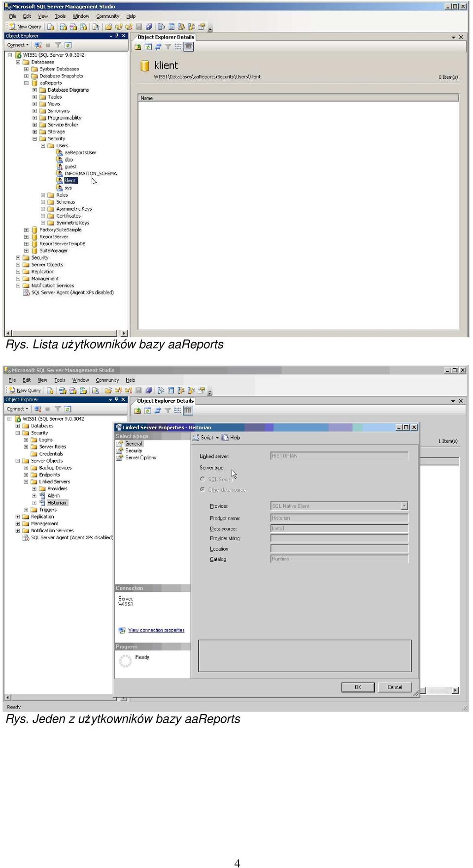This screenshot has width=473, height=868.
Task: Select the Symmetric Keys folder
Action: click(x=73, y=223)
